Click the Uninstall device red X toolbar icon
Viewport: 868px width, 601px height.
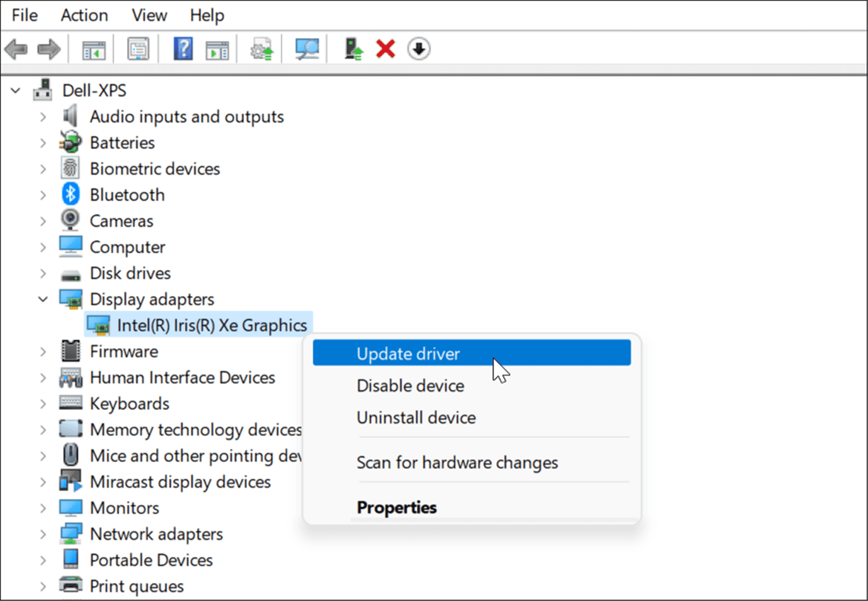386,49
